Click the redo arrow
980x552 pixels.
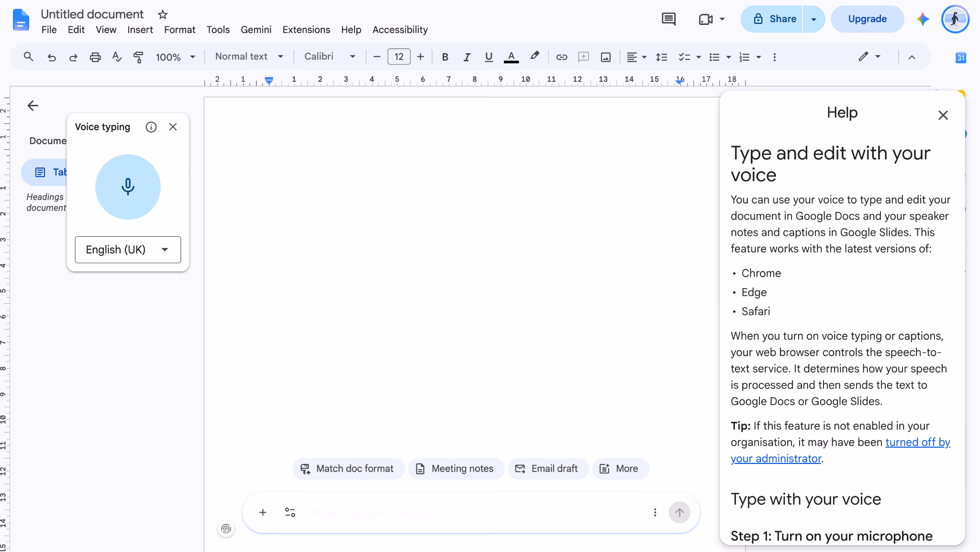point(73,57)
